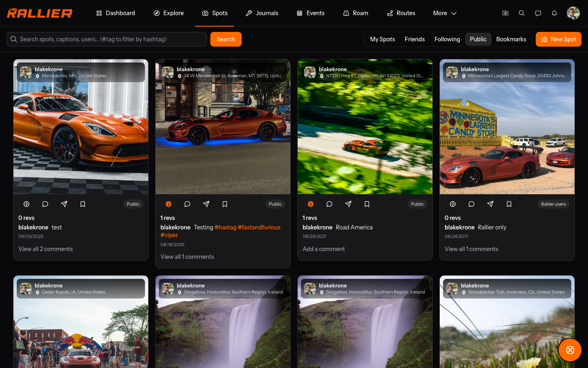
Task: Switch to the My Spots filter tab
Action: (x=383, y=39)
